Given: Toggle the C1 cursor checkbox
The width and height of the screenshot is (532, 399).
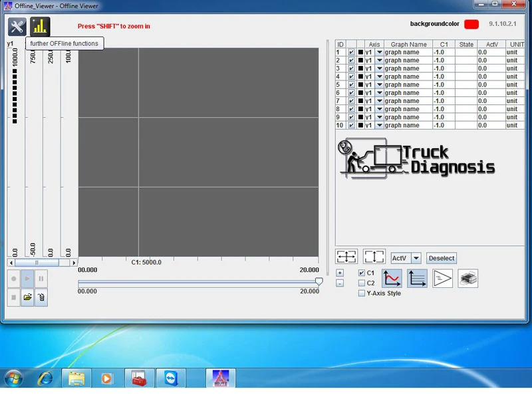Looking at the screenshot, I should 362,273.
